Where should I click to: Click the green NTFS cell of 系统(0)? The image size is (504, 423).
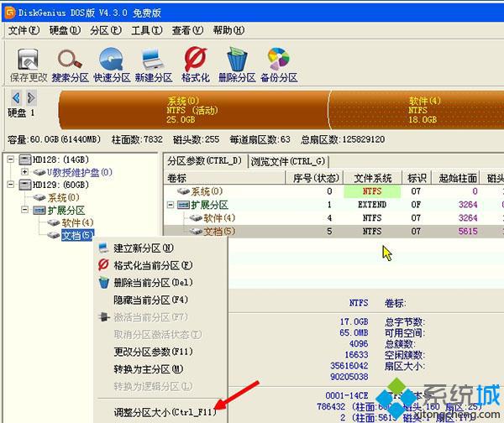372,191
